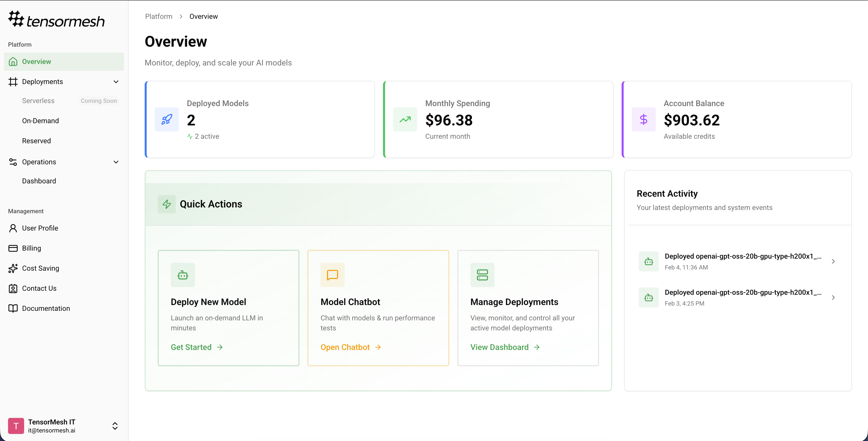This screenshot has height=441, width=868.
Task: Click the User Profile icon
Action: coord(13,228)
